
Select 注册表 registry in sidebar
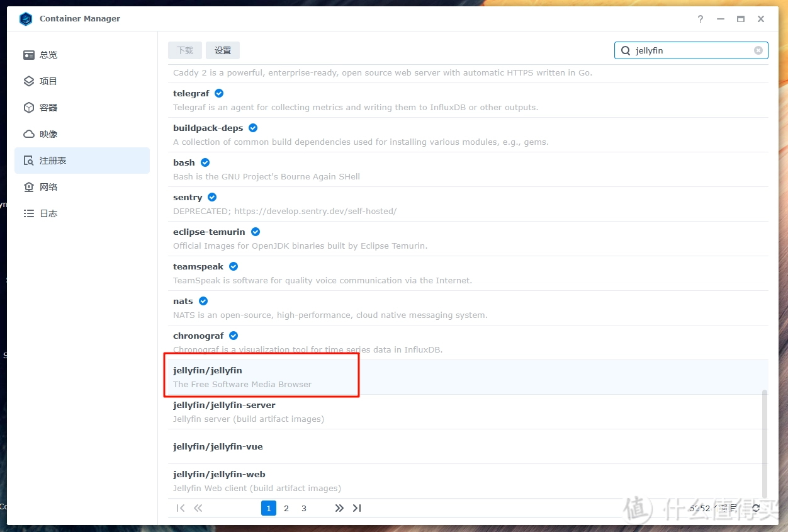click(x=82, y=161)
